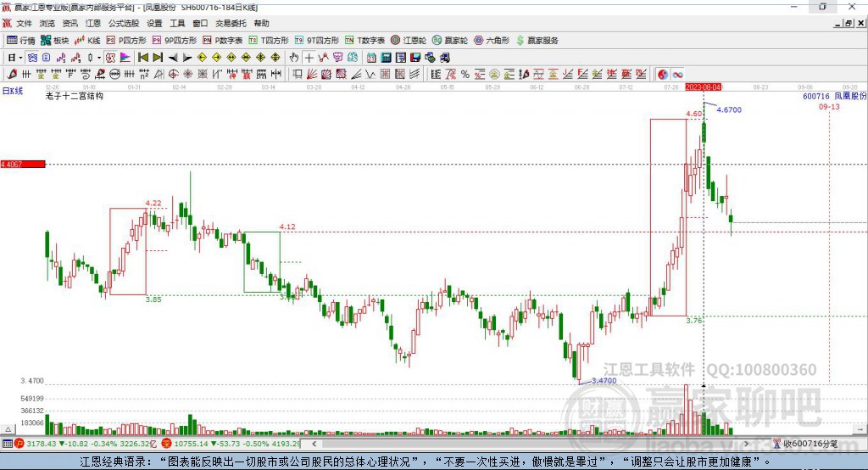Select the pencil drawing tool

[x=12, y=75]
